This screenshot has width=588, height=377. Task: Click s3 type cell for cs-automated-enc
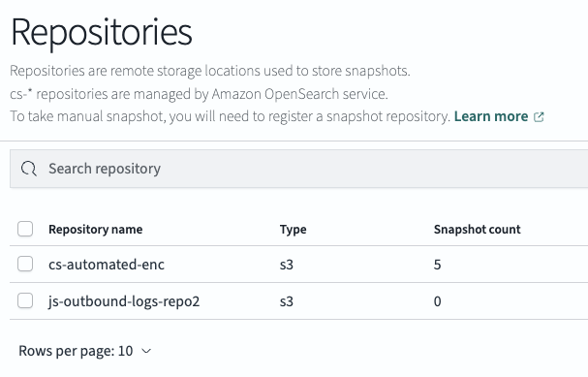(x=287, y=265)
